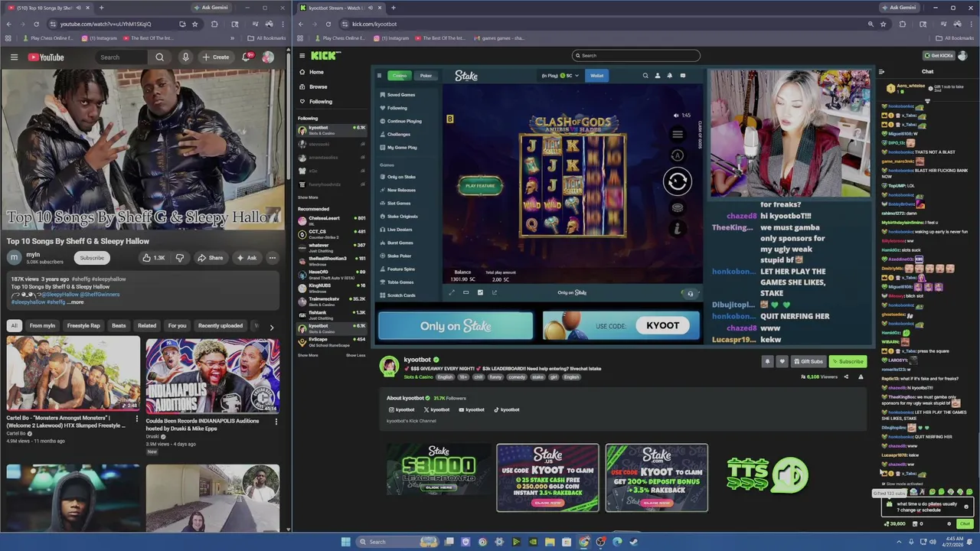
Task: Open the YouTube guide hamburger menu
Action: click(x=14, y=57)
